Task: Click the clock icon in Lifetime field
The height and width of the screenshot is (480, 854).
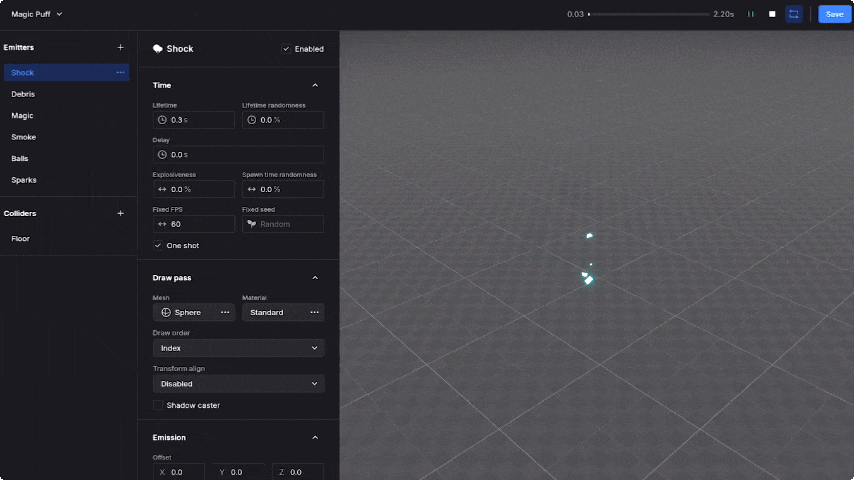Action: click(162, 120)
